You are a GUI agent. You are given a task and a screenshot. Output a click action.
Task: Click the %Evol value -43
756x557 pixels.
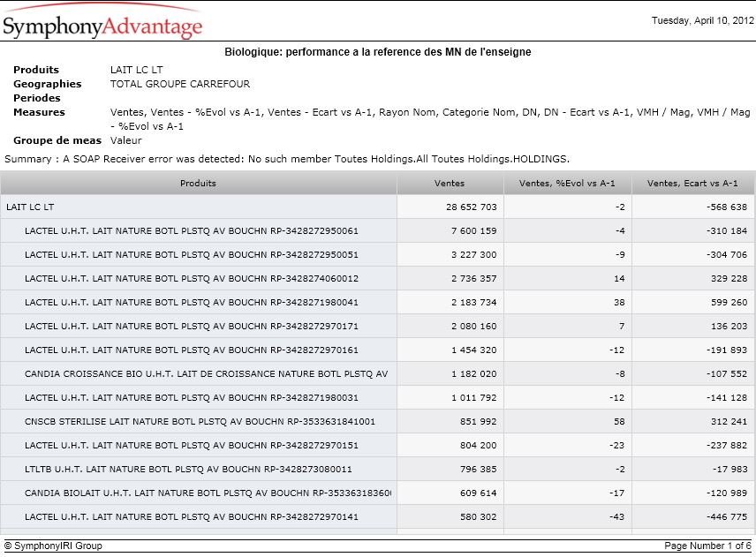[616, 517]
